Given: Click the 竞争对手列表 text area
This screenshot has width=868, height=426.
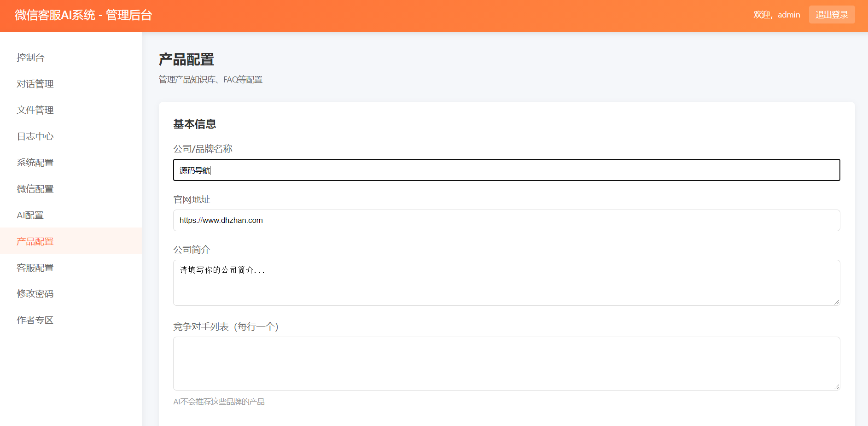Looking at the screenshot, I should [507, 363].
